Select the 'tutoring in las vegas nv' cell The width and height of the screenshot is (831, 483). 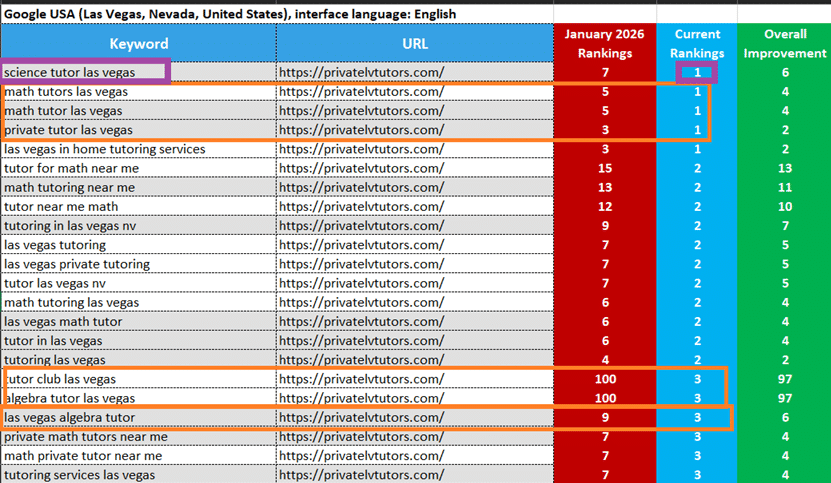(138, 225)
